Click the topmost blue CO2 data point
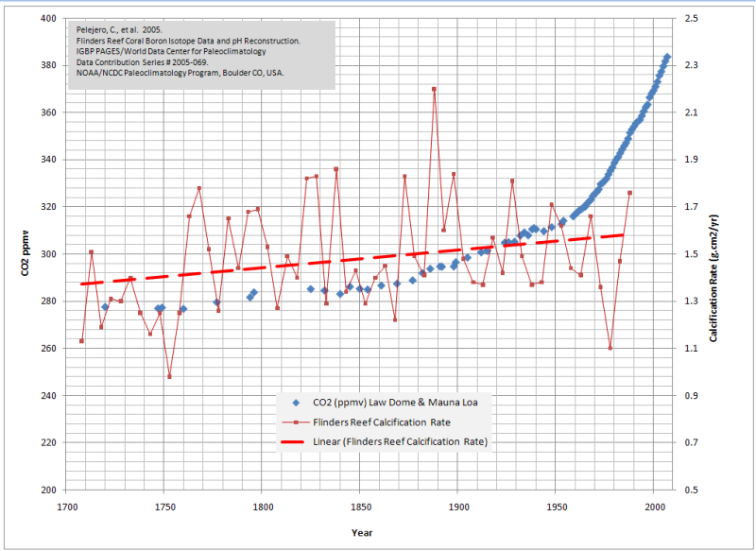756x551 pixels. (x=666, y=57)
